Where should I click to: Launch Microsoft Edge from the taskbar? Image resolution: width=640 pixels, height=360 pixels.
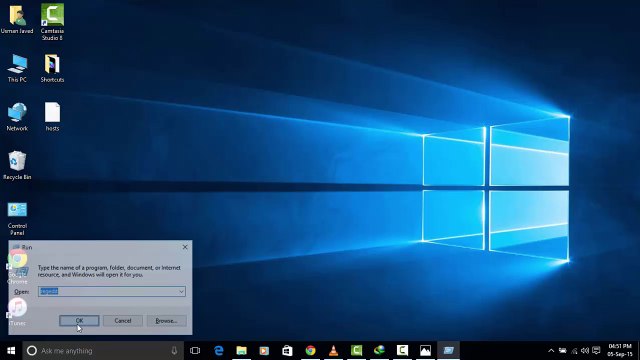[x=219, y=351]
